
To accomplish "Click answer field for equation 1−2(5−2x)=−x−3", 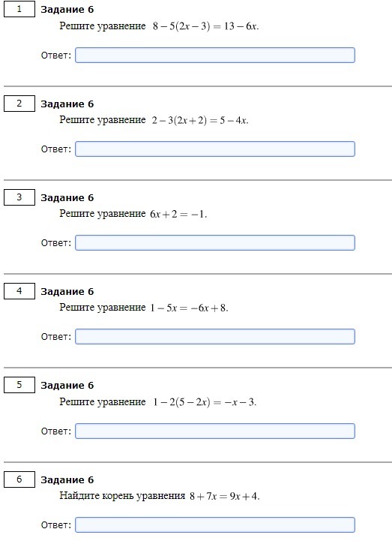I will [215, 431].
